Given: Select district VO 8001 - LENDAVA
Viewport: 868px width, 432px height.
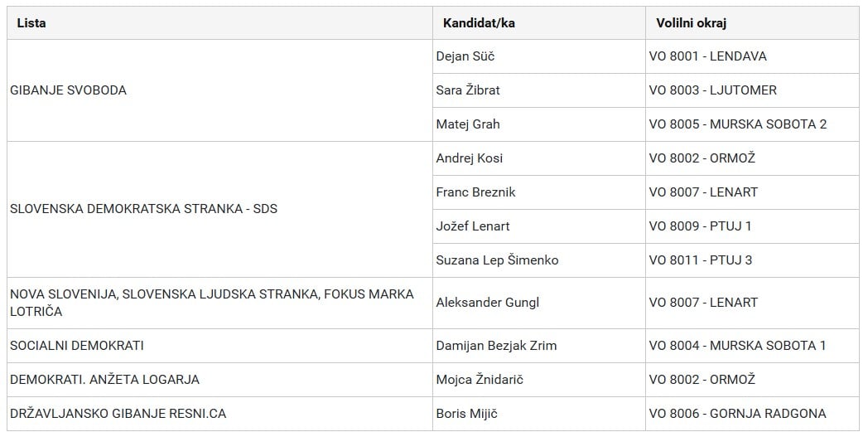Looking at the screenshot, I should point(707,56).
